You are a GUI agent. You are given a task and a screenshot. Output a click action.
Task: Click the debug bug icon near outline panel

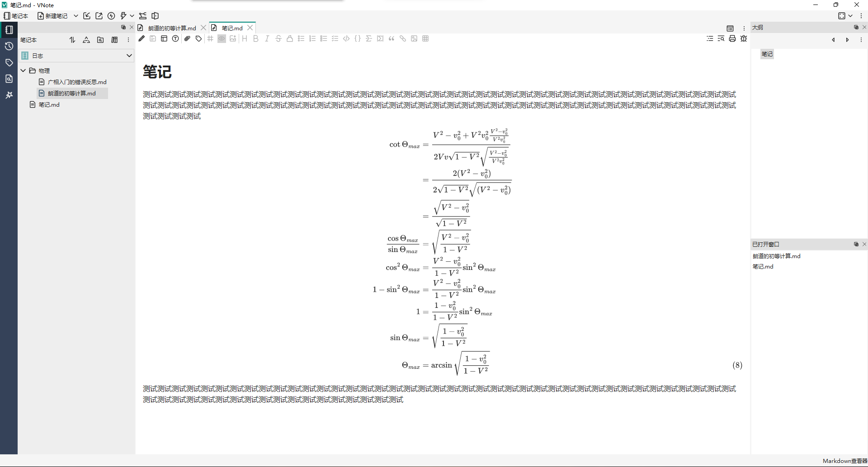pyautogui.click(x=744, y=39)
